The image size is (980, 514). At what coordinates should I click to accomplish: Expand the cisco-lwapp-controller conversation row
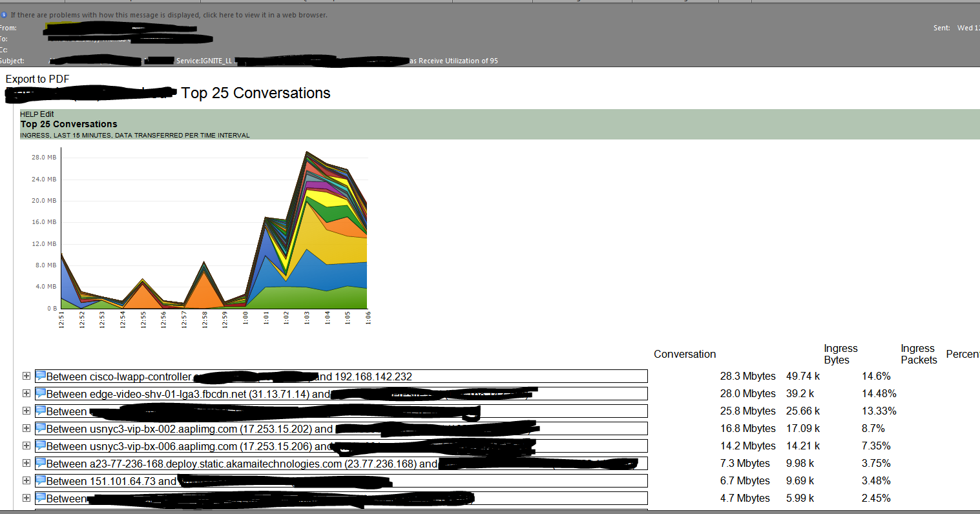pyautogui.click(x=26, y=376)
